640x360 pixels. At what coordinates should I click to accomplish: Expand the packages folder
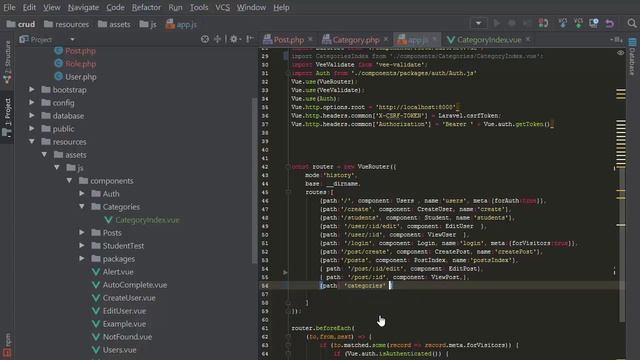pos(82,258)
